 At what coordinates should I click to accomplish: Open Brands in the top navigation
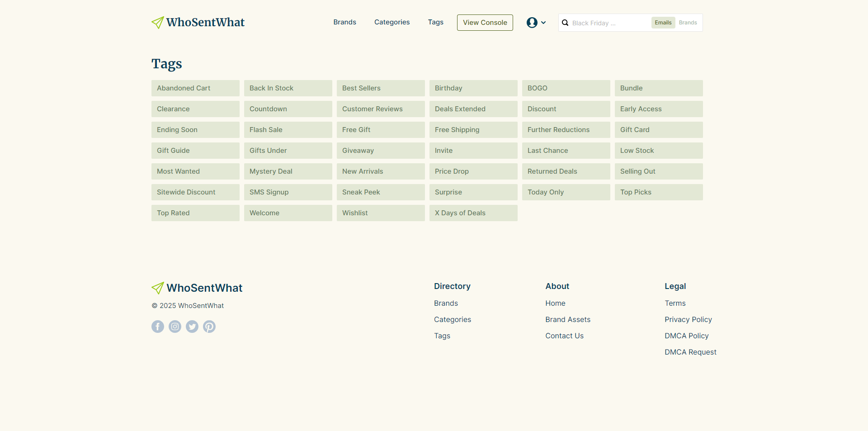(344, 22)
